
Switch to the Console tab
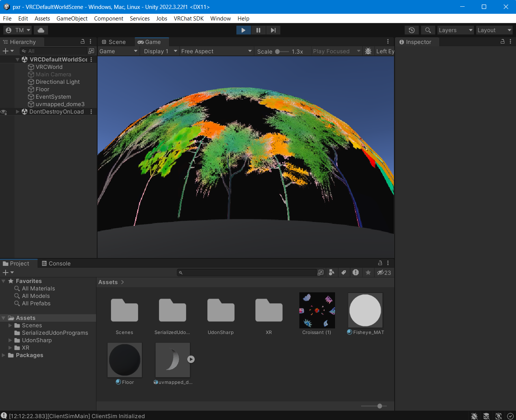point(56,264)
